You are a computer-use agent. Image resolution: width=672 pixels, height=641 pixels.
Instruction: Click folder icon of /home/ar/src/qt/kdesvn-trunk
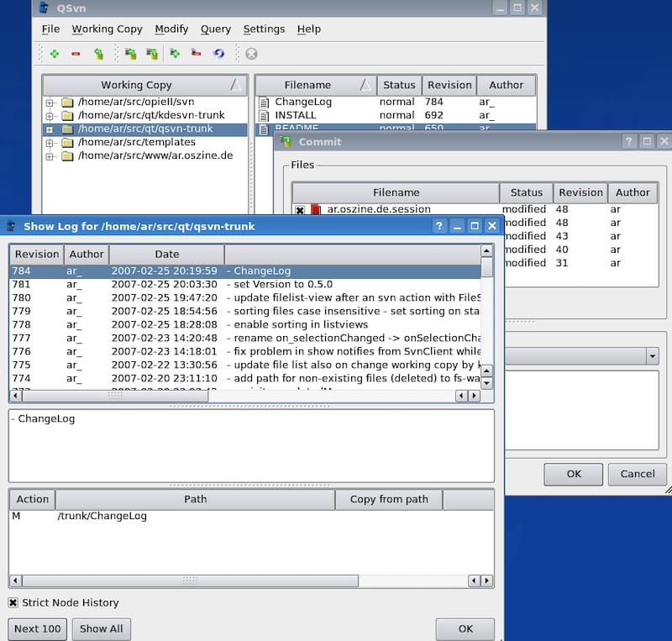pos(67,115)
